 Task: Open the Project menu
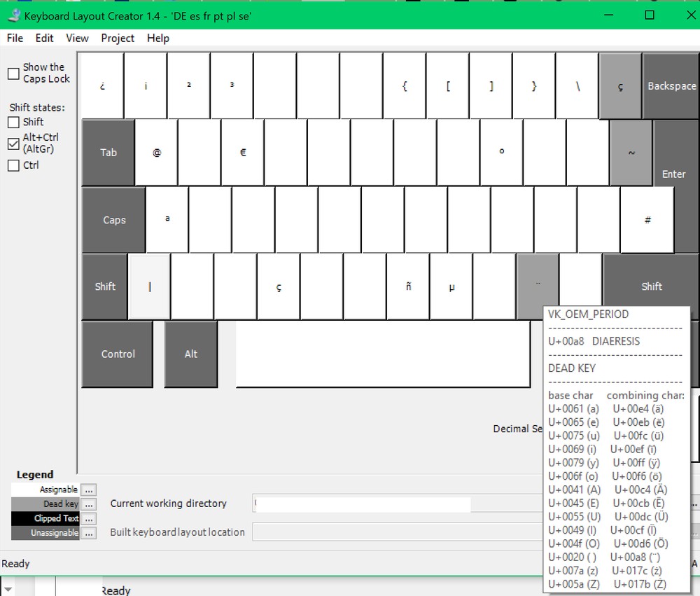point(118,39)
